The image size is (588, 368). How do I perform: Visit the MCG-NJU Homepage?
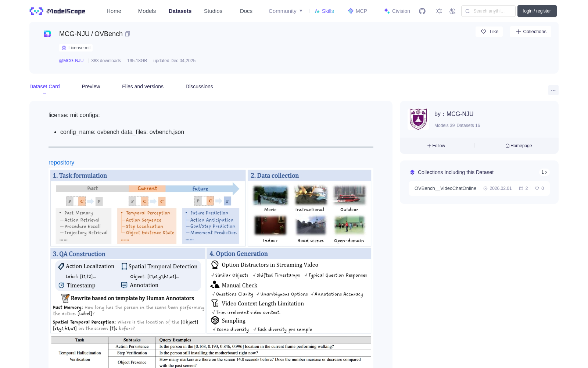tap(519, 146)
